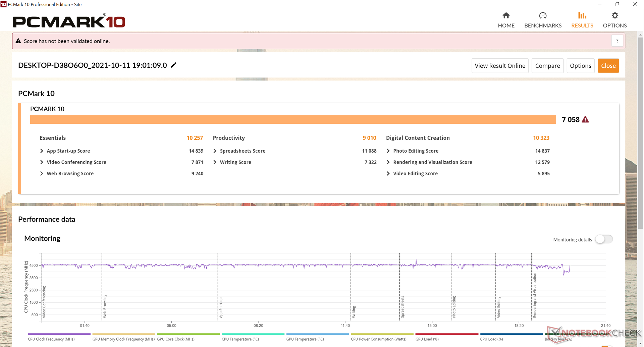Image resolution: width=644 pixels, height=347 pixels.
Task: Click the Web Browsing marker on chart
Action: click(x=105, y=306)
